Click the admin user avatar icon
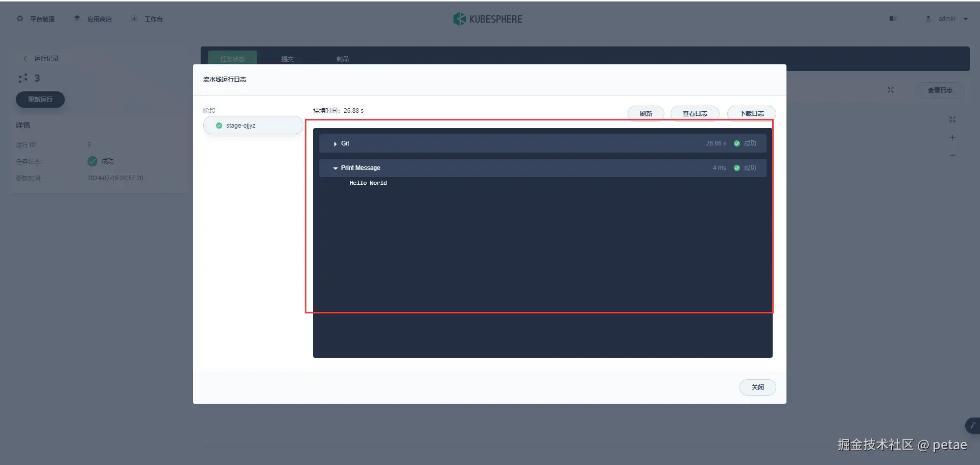Image resolution: width=980 pixels, height=465 pixels. pos(928,18)
